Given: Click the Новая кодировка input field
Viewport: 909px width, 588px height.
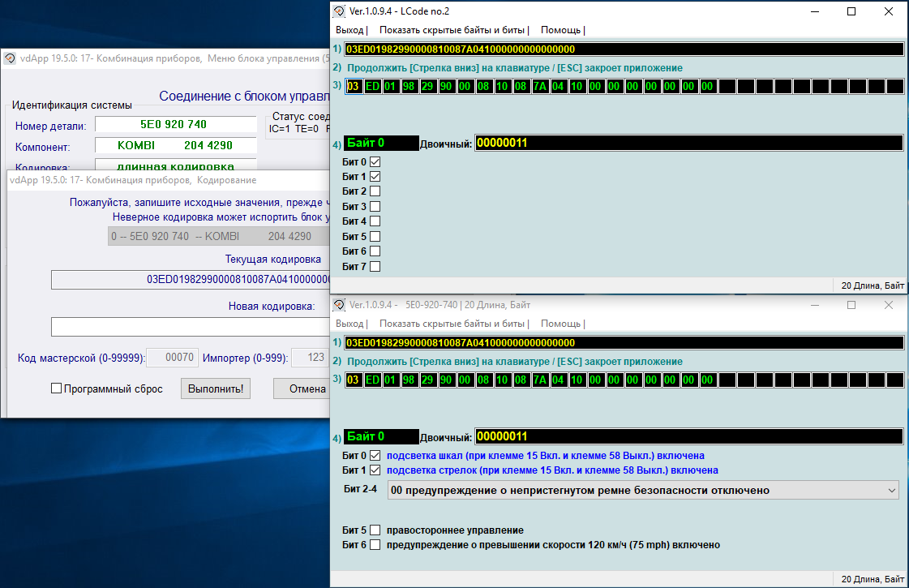Looking at the screenshot, I should [x=191, y=327].
